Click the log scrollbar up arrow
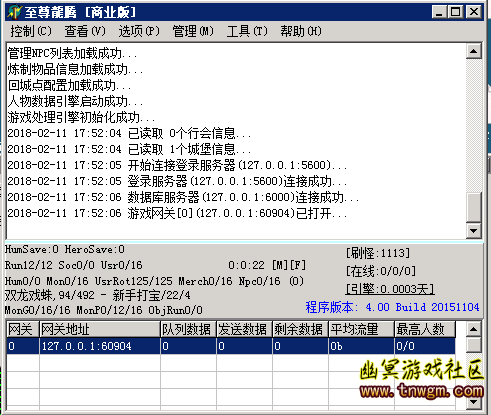The width and height of the screenshot is (491, 415). (x=473, y=51)
